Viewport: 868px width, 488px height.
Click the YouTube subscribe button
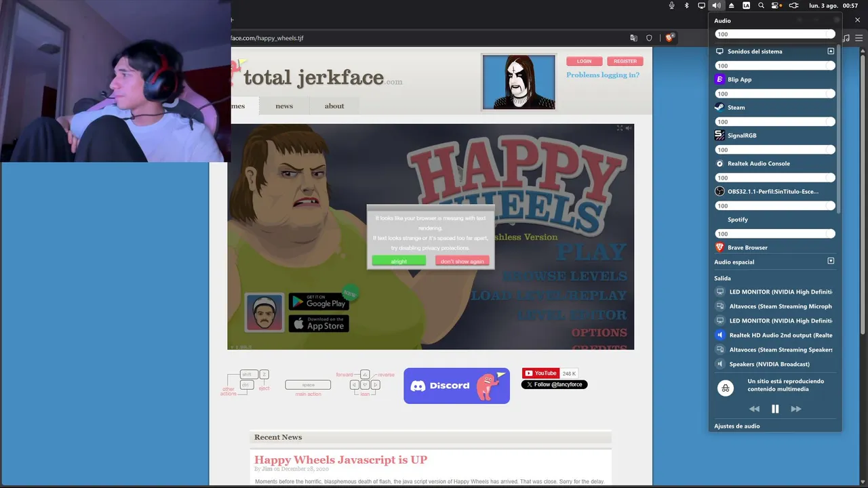540,373
